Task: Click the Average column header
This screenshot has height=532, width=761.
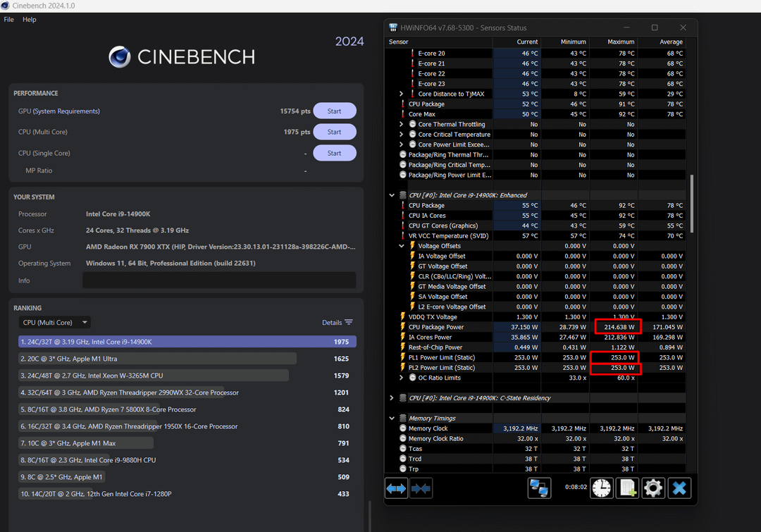Action: click(x=662, y=42)
